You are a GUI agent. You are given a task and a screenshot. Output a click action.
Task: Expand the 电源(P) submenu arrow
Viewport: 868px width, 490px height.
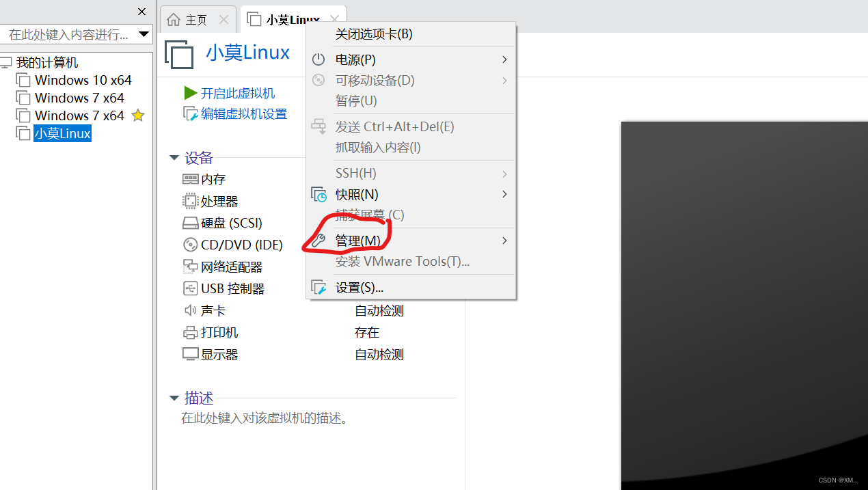pos(504,59)
